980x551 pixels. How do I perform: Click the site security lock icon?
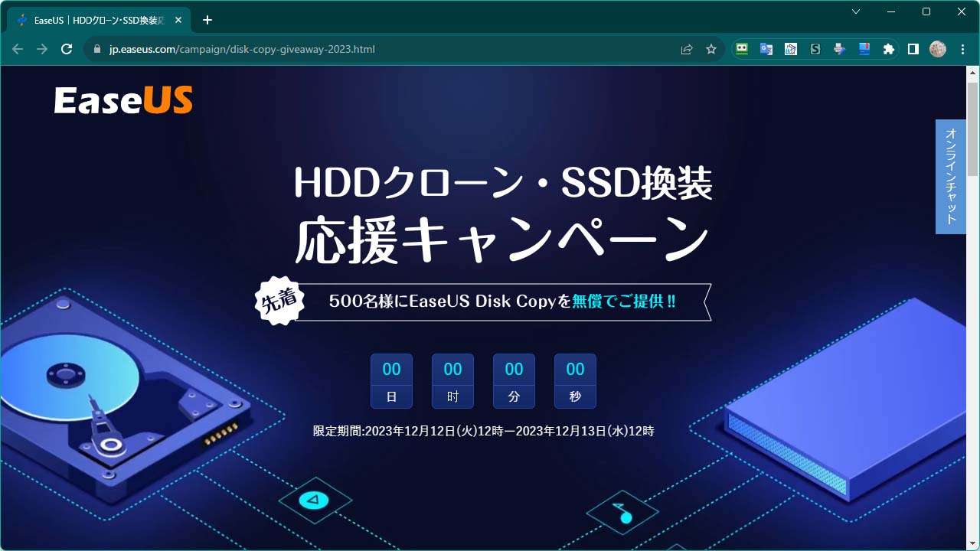[96, 48]
